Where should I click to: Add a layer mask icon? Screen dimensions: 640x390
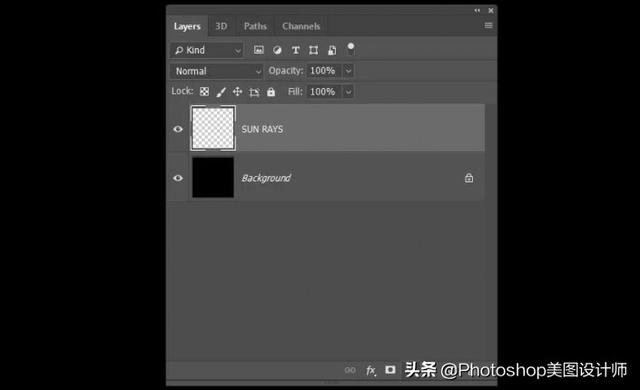coord(390,370)
